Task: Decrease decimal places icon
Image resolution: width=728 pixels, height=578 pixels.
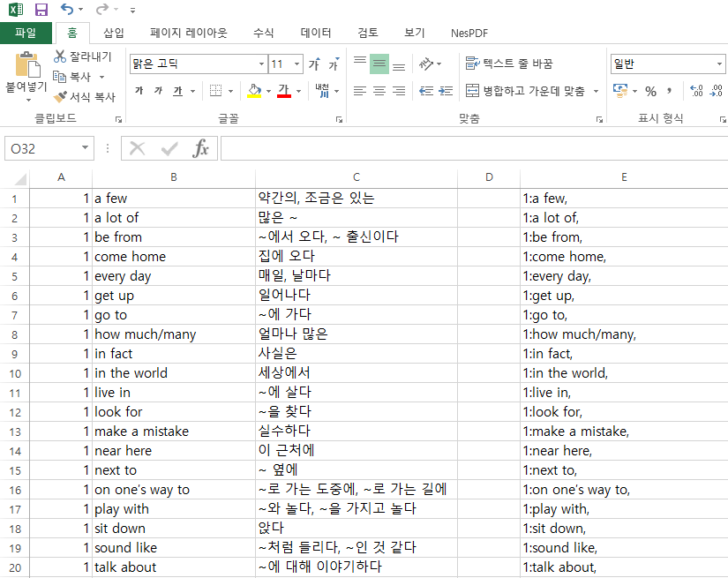Action: click(x=717, y=91)
